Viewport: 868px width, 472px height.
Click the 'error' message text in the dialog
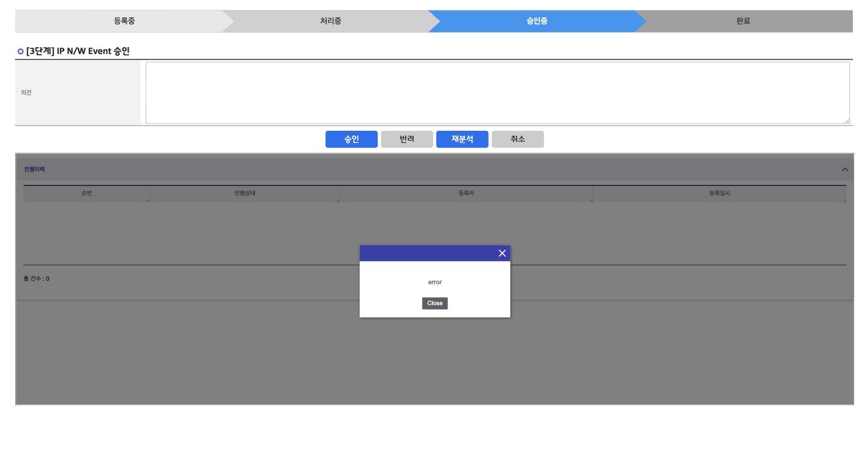click(x=435, y=283)
